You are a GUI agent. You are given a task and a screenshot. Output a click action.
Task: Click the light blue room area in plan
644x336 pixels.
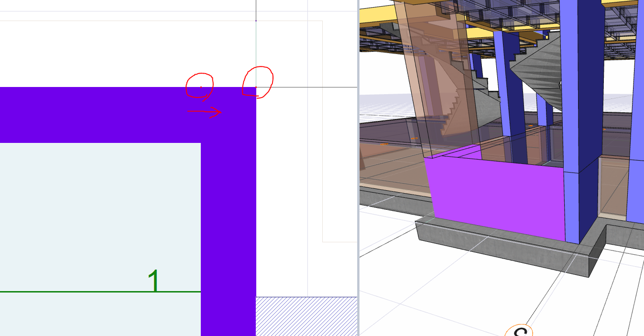[x=96, y=215]
